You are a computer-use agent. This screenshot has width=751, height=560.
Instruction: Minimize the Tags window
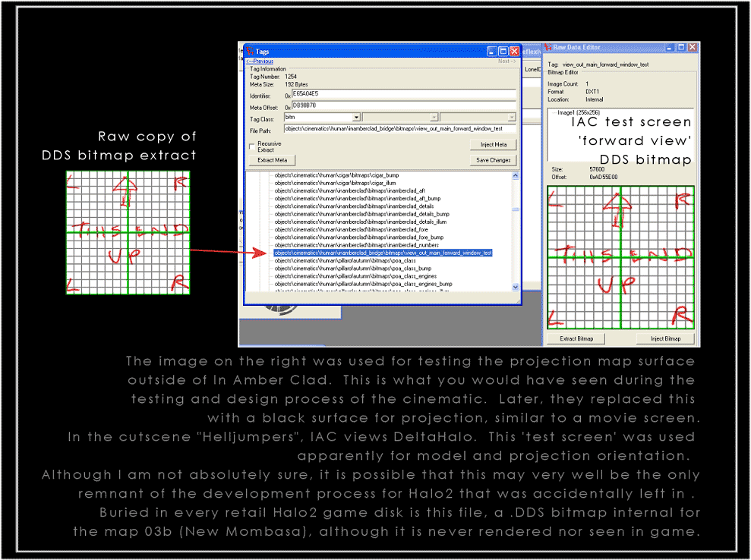pos(491,51)
